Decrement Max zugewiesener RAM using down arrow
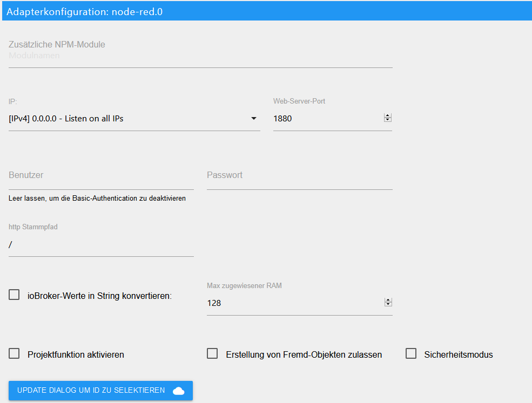The image size is (532, 403). click(387, 305)
